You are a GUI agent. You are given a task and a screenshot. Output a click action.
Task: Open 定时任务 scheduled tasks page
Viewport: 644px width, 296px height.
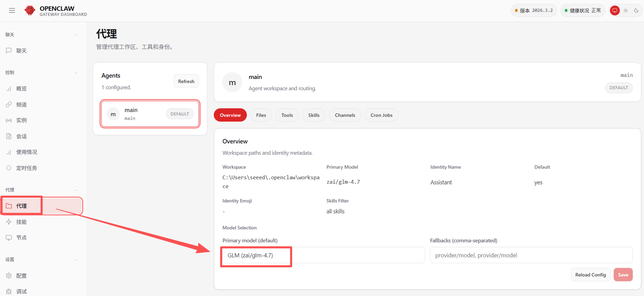[x=26, y=168]
